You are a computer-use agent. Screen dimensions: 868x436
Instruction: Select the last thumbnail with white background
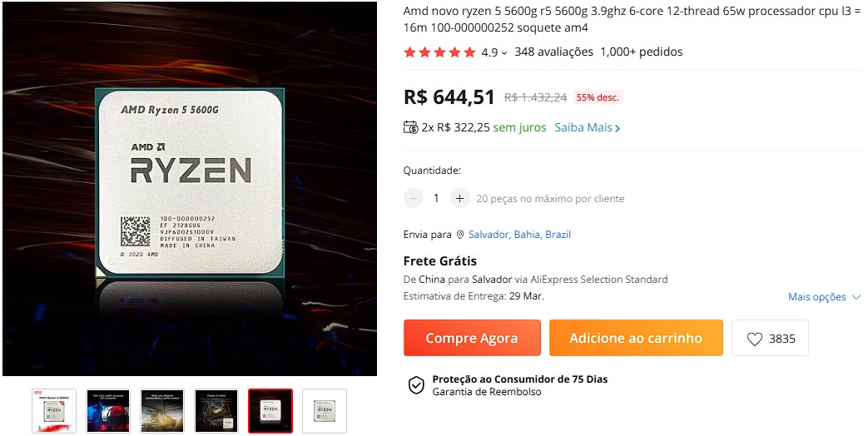pyautogui.click(x=325, y=410)
